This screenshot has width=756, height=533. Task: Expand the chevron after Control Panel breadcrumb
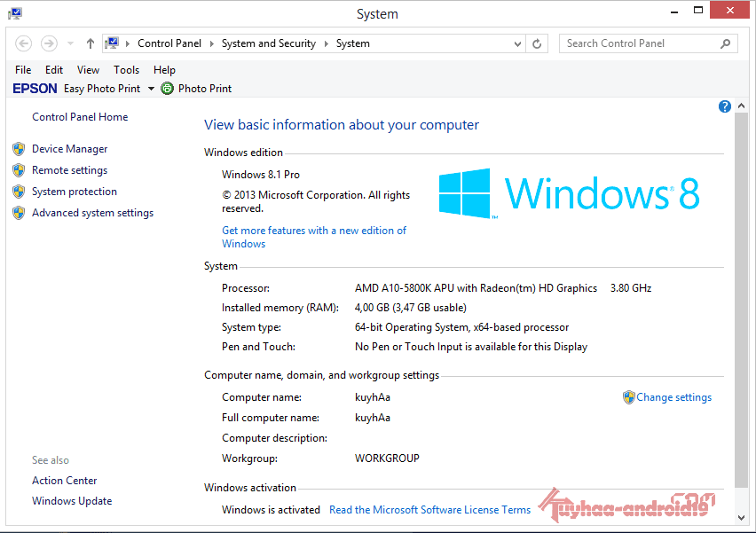212,43
